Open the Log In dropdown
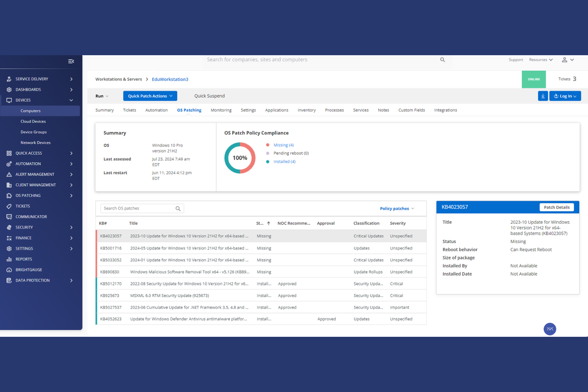The image size is (588, 392). pos(565,96)
